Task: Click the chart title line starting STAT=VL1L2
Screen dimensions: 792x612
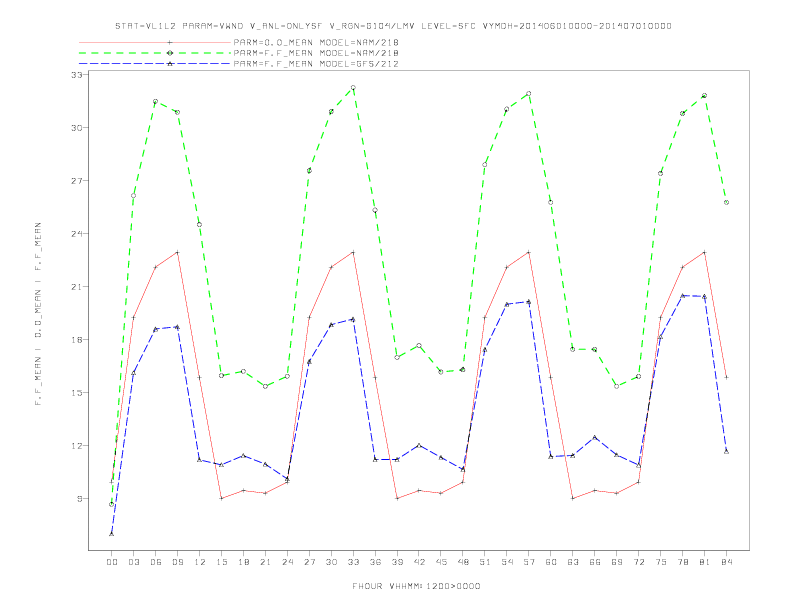Action: tap(393, 26)
